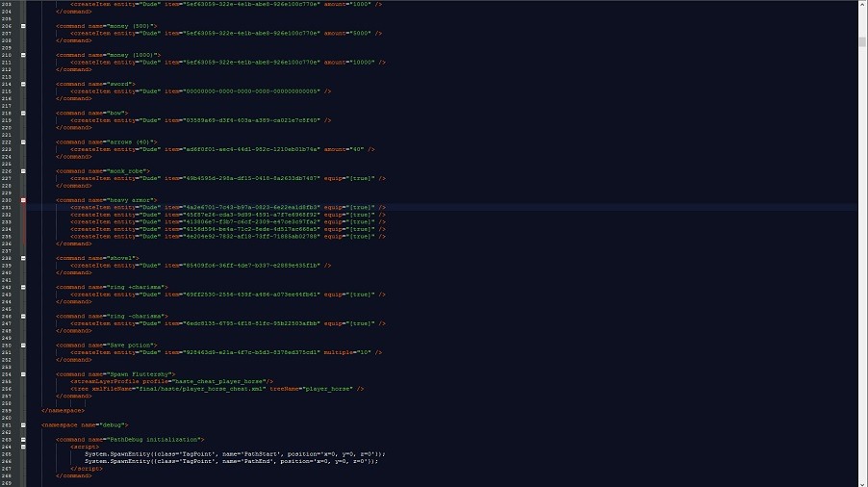Click the amount="40" attribute on arrows line
868x487 pixels.
point(345,149)
